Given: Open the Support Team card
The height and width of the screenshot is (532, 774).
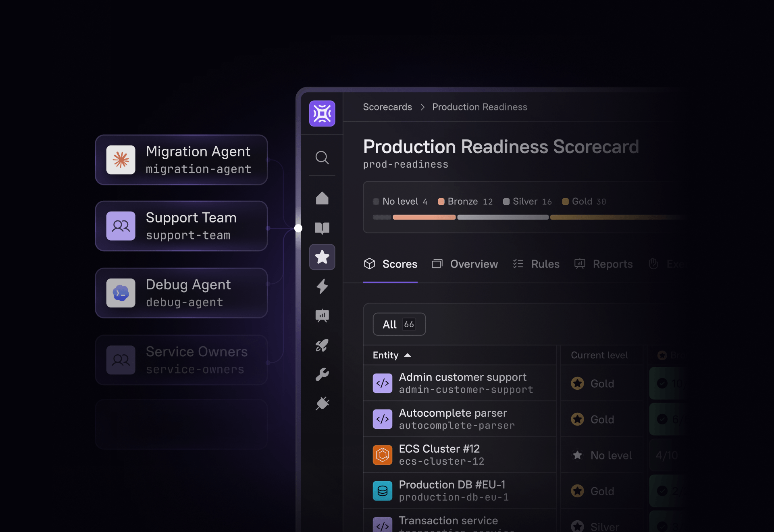Looking at the screenshot, I should pos(181,226).
